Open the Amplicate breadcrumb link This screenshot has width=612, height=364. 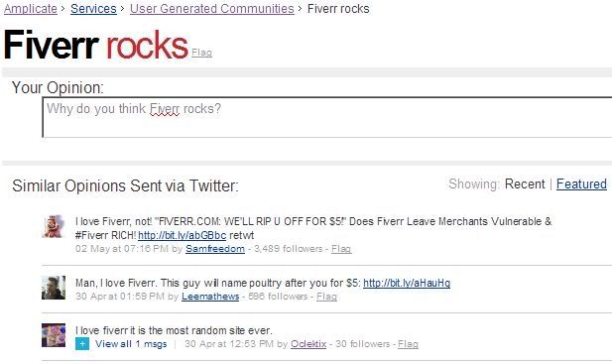click(x=31, y=9)
